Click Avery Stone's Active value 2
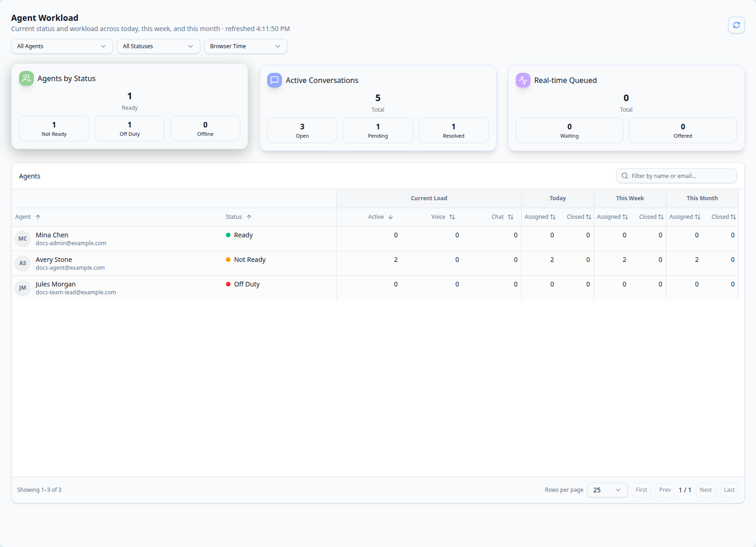The width and height of the screenshot is (756, 547). click(396, 260)
